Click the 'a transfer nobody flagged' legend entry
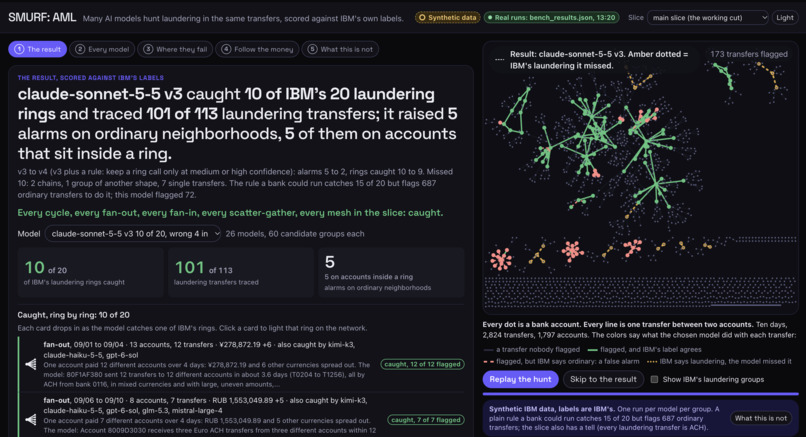The height and width of the screenshot is (437, 806). [532, 349]
